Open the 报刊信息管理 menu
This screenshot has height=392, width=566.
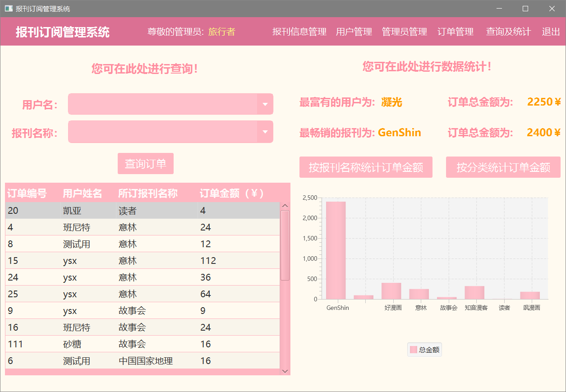299,32
